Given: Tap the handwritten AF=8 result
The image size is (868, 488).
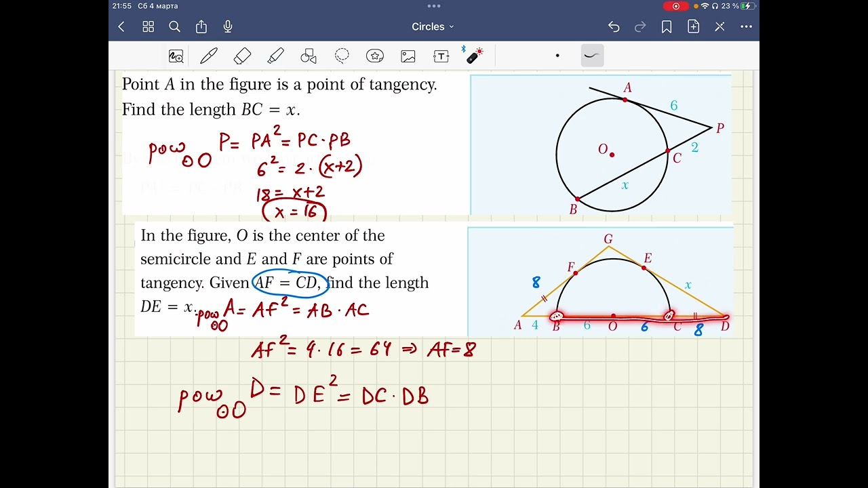Looking at the screenshot, I should (x=452, y=350).
